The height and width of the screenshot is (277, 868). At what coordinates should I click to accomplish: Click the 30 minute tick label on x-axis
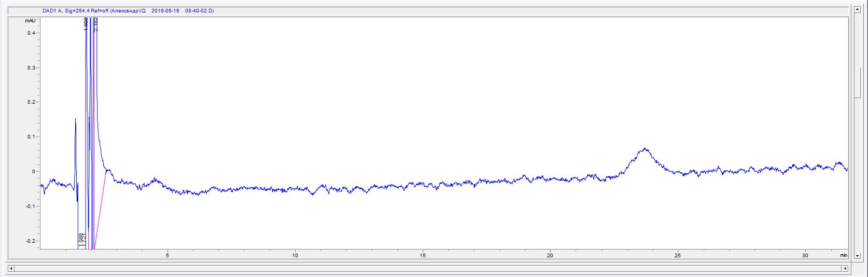(x=805, y=255)
